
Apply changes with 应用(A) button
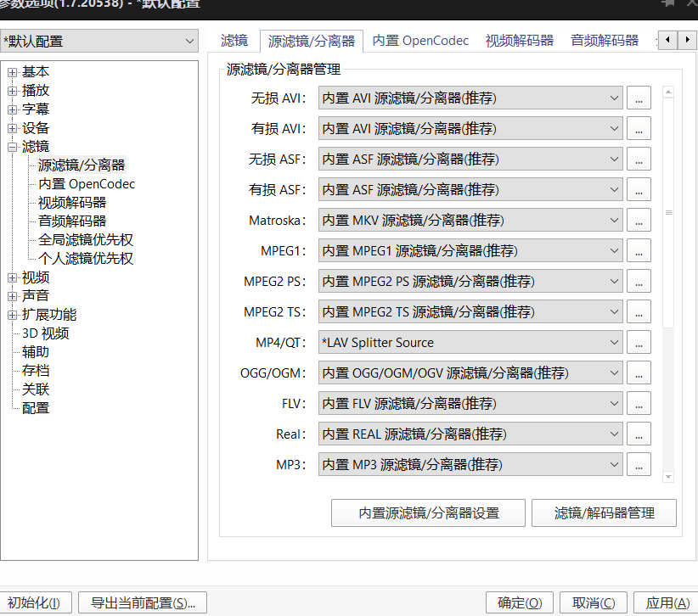click(666, 602)
